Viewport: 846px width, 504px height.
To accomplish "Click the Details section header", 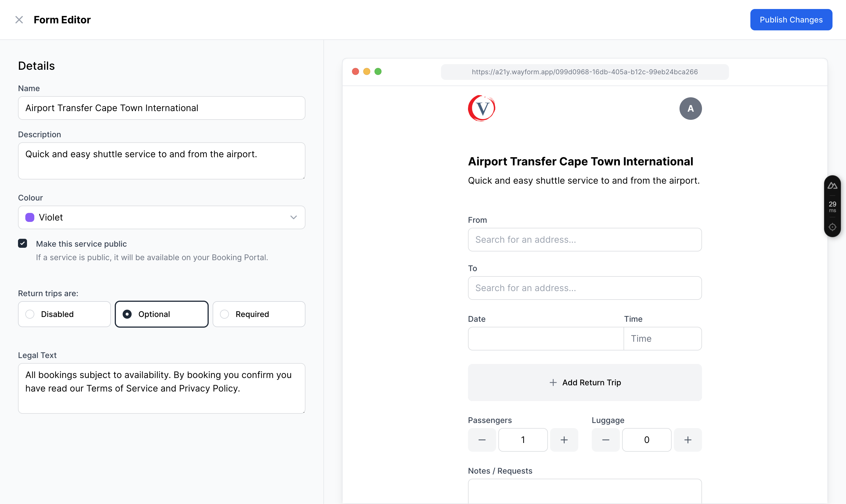I will click(x=36, y=66).
